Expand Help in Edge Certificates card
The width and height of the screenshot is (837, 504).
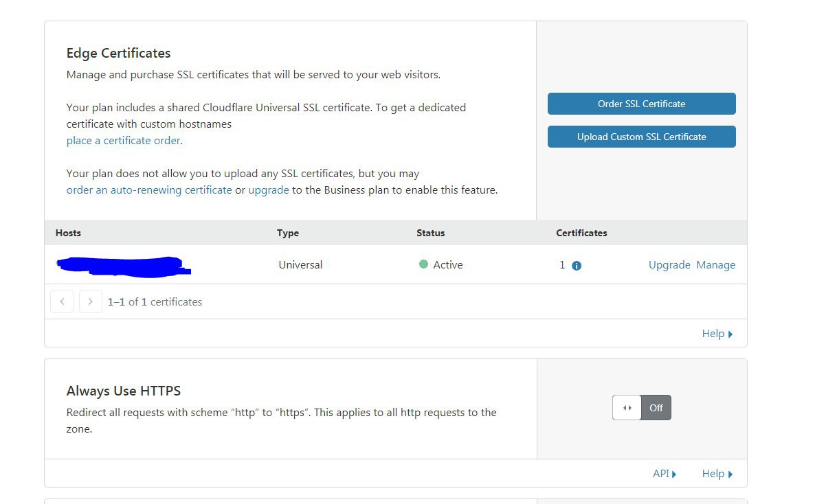[x=717, y=334]
